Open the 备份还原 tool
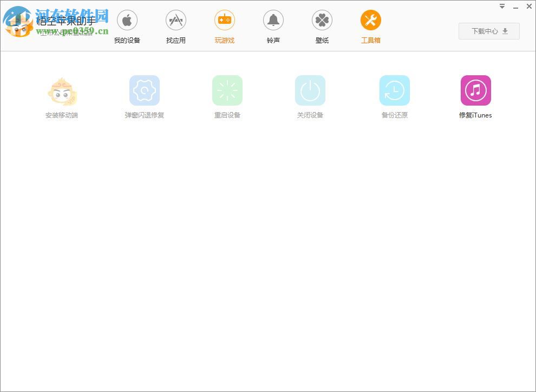This screenshot has width=536, height=392. [x=394, y=90]
